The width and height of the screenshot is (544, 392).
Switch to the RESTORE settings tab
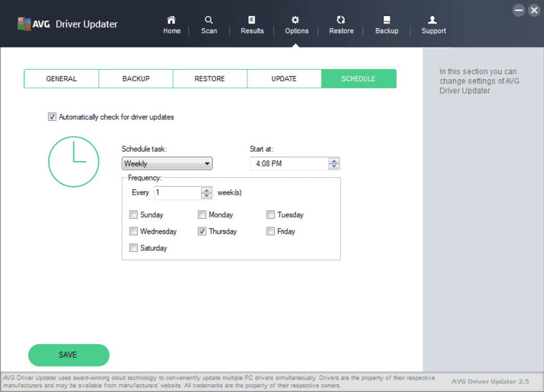click(210, 78)
